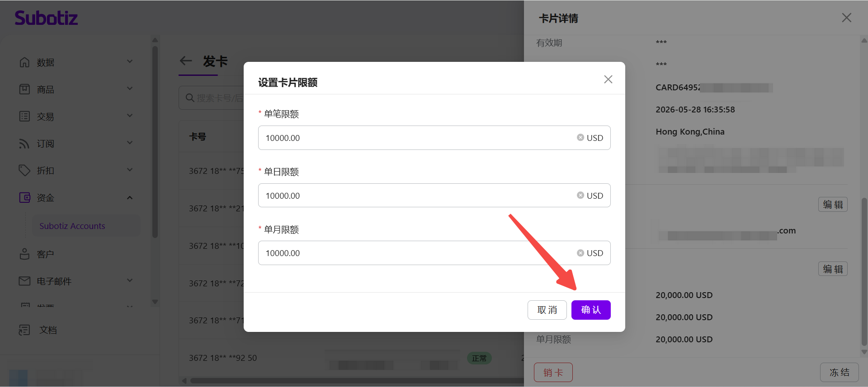Click the 交易 list icon in sidebar
The width and height of the screenshot is (868, 387).
point(24,117)
